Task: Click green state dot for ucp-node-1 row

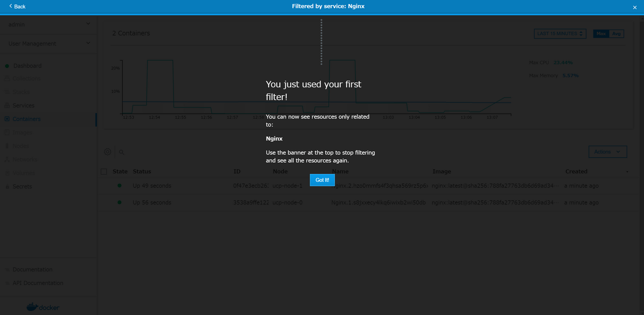Action: pos(120,186)
